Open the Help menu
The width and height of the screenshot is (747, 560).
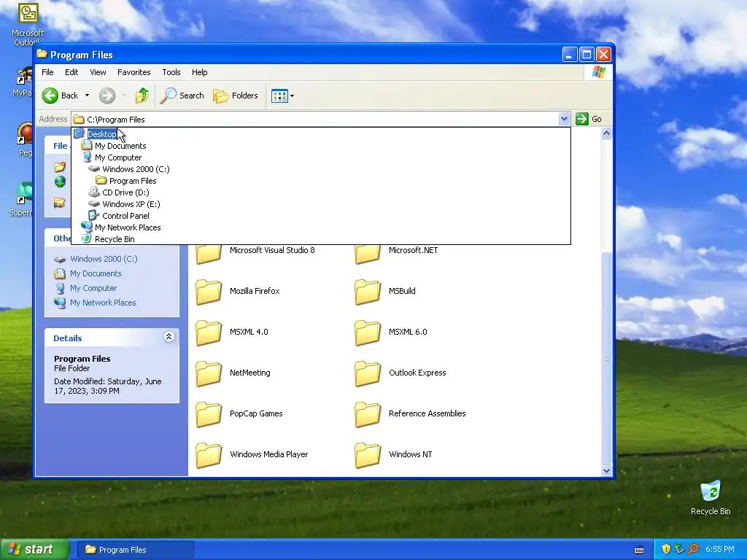[x=200, y=72]
